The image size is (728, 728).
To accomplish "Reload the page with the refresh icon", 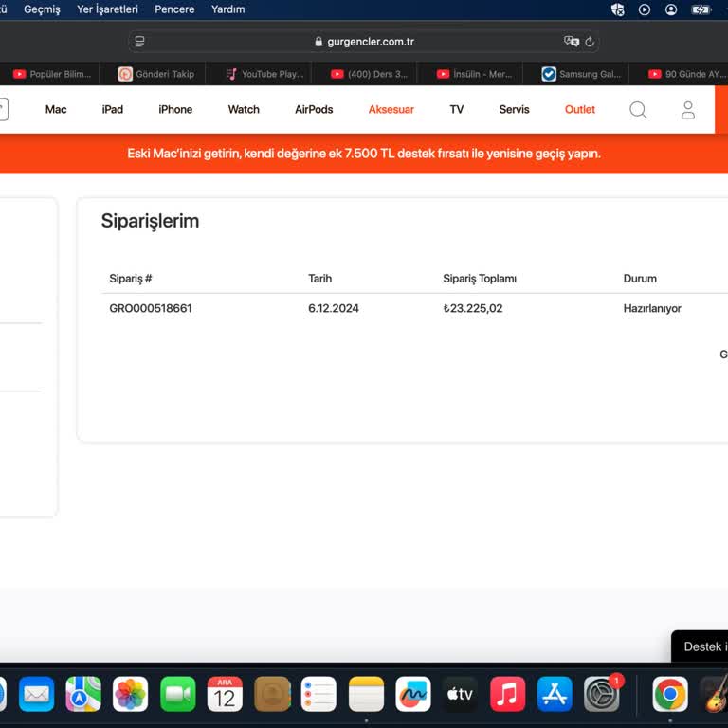I will pyautogui.click(x=590, y=42).
